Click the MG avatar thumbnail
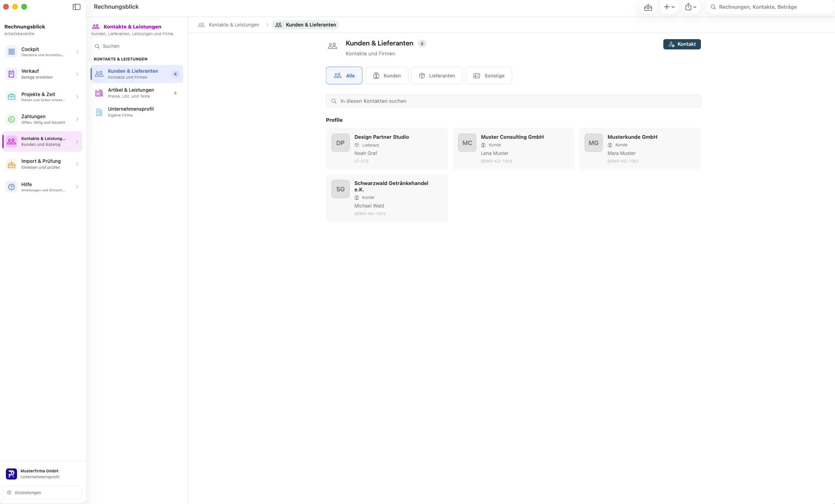 594,143
